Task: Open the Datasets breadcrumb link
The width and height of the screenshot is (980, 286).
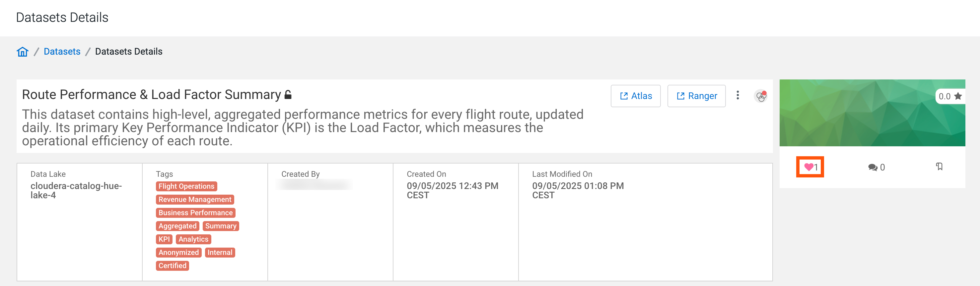Action: click(x=62, y=52)
